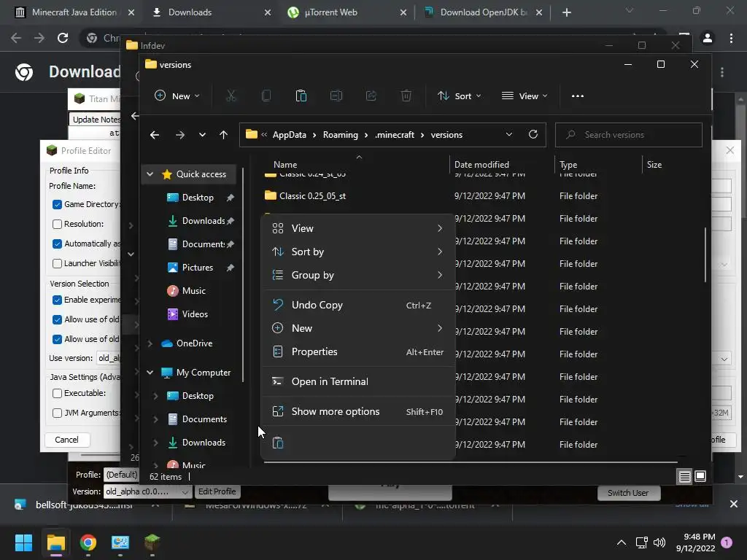The height and width of the screenshot is (560, 747).
Task: Open Minecraft grass block taskbar icon
Action: click(152, 542)
